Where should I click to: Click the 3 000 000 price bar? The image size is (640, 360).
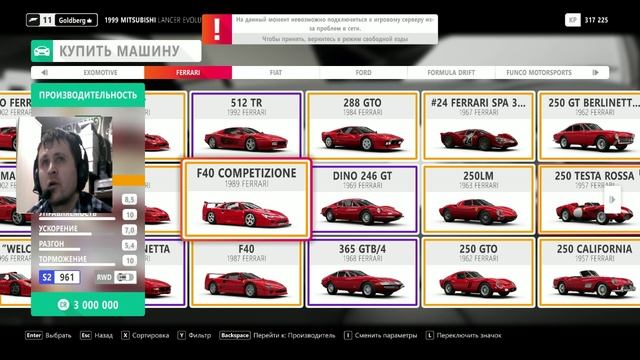[88, 304]
